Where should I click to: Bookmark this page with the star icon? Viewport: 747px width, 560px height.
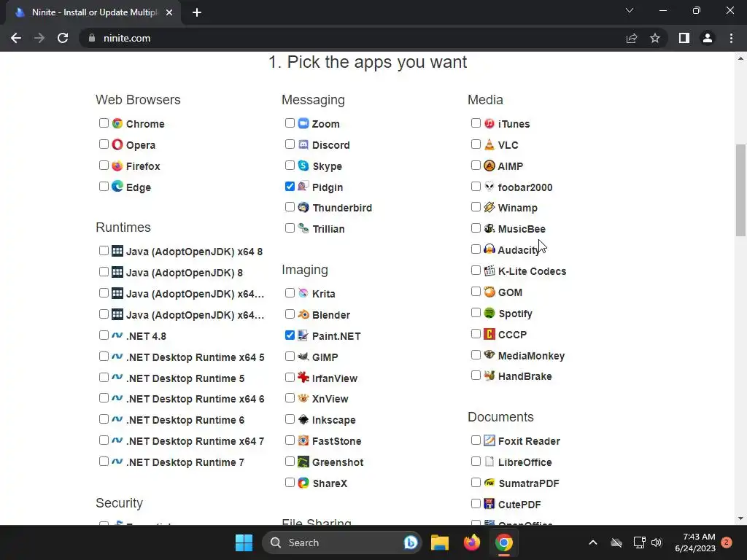click(x=655, y=38)
